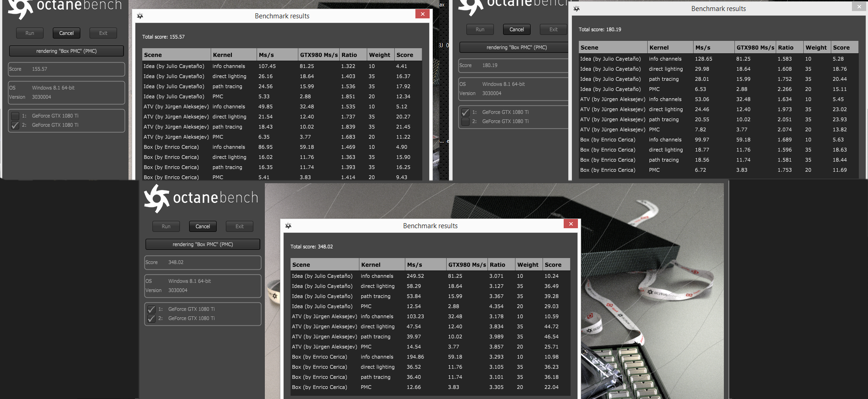The width and height of the screenshot is (868, 399).
Task: Click the title bar icon of the 180.19 Benchmark results dialog
Action: tap(577, 9)
